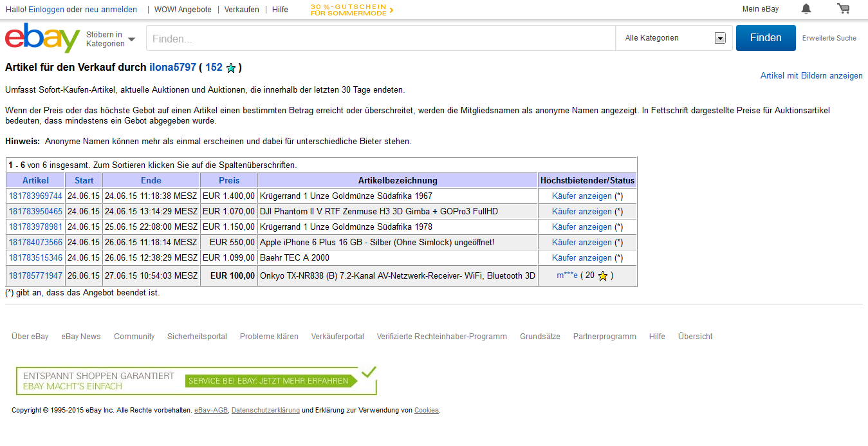
Task: Click Service bei eBay: Jetzt mehr erfahren button
Action: (271, 381)
